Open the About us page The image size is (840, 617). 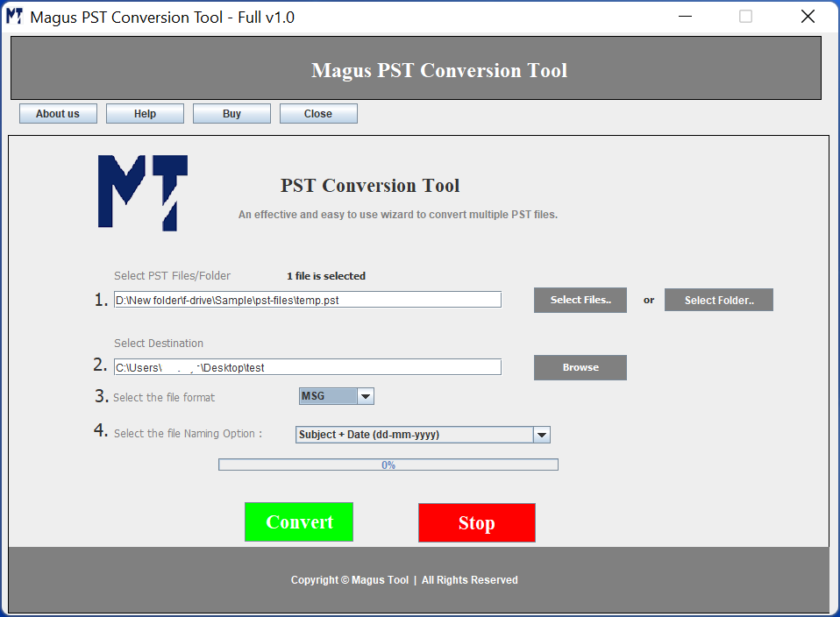pos(58,114)
